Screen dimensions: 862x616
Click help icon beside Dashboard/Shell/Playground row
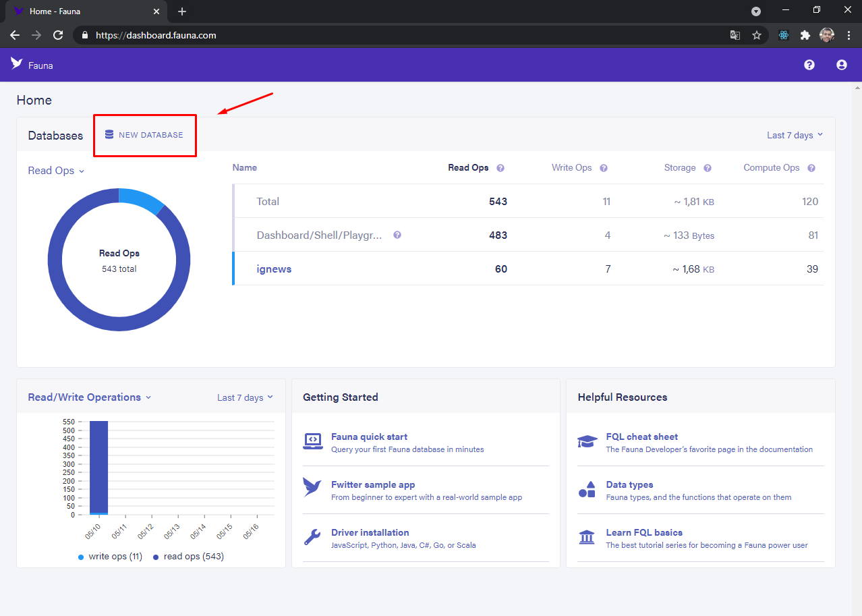(x=397, y=235)
